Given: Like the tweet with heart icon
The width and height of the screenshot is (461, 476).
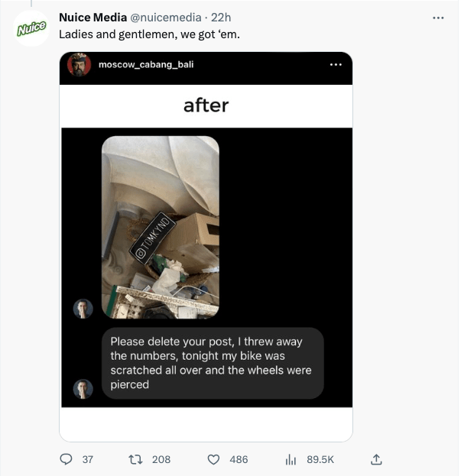Looking at the screenshot, I should click(214, 459).
